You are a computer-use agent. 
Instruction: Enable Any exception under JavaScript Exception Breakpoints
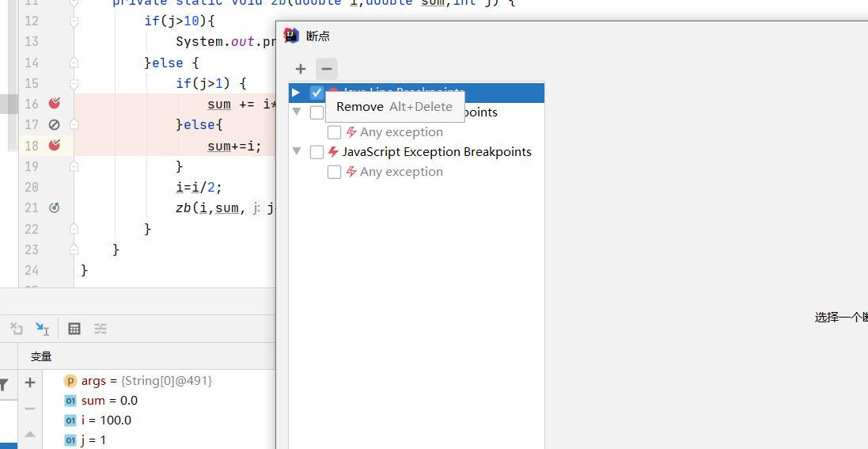334,172
